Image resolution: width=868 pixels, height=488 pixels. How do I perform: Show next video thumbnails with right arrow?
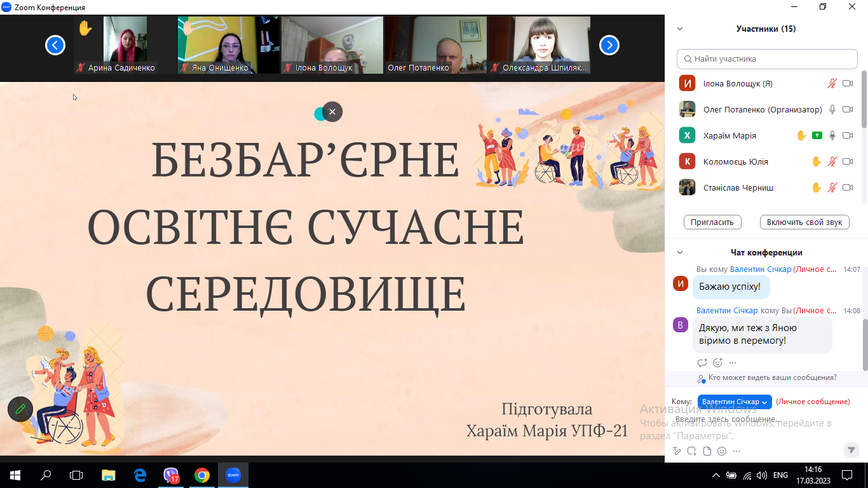pyautogui.click(x=609, y=45)
